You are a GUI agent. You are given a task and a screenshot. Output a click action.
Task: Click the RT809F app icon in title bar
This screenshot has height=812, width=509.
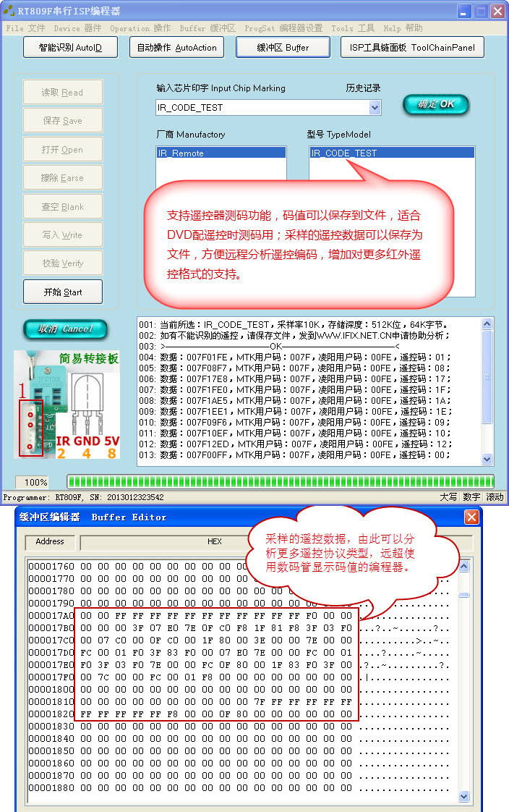pyautogui.click(x=9, y=10)
